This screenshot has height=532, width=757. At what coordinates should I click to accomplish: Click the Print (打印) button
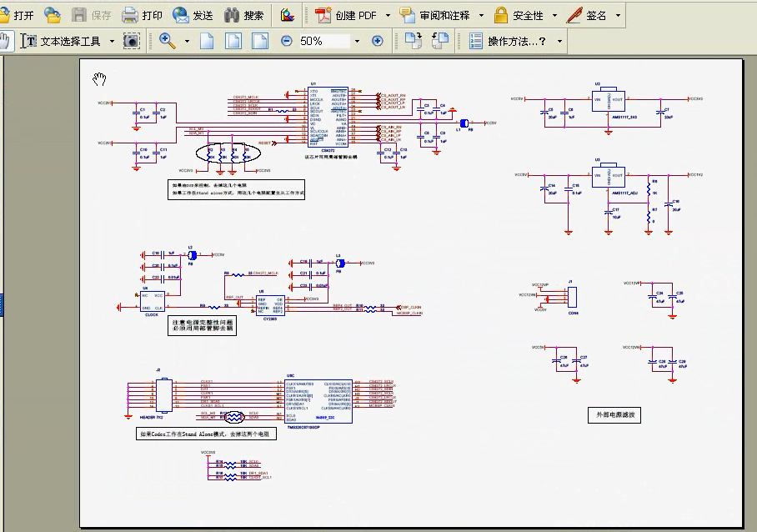pyautogui.click(x=142, y=15)
